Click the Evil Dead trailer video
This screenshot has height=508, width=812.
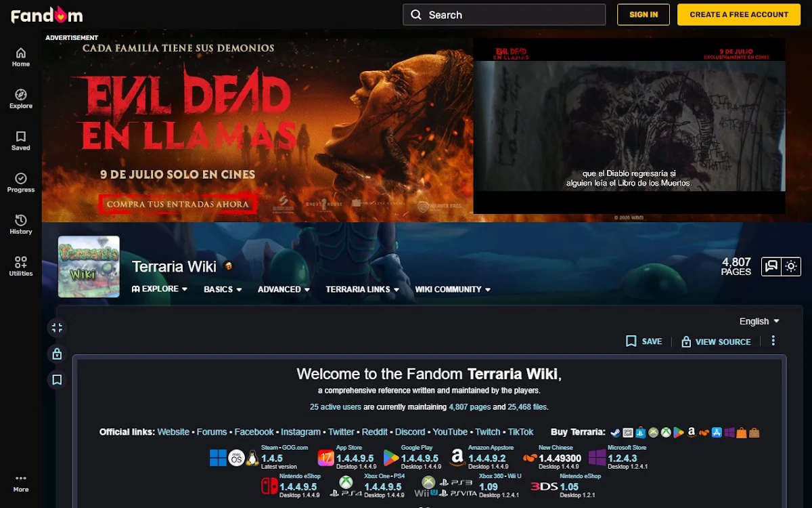pos(629,126)
